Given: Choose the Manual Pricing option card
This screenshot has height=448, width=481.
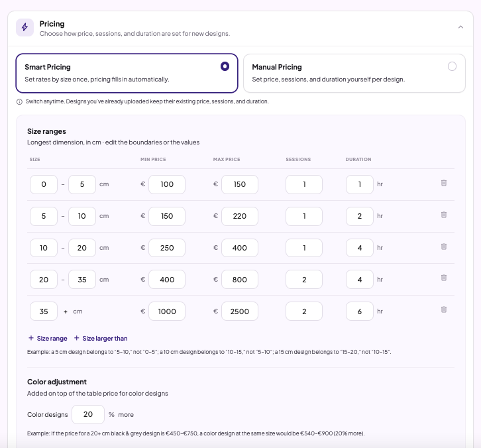Looking at the screenshot, I should (354, 74).
